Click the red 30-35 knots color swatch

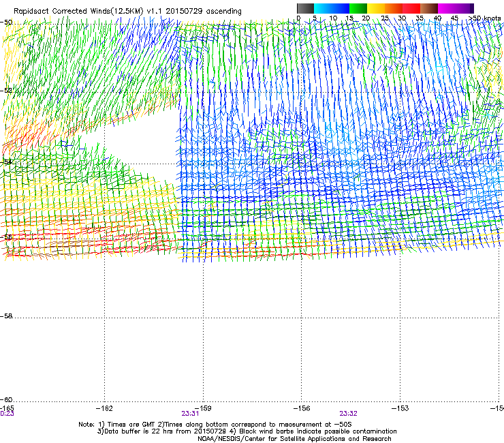click(411, 8)
